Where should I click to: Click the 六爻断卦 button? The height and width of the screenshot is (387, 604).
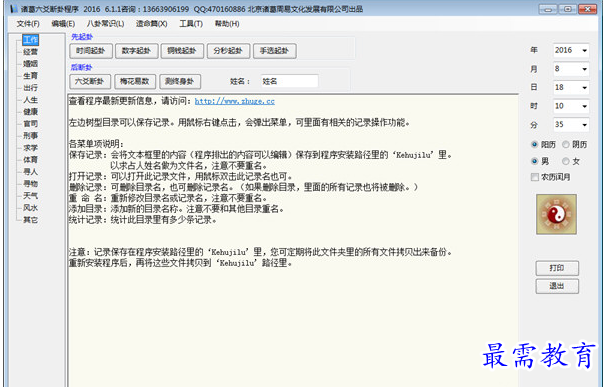point(90,81)
